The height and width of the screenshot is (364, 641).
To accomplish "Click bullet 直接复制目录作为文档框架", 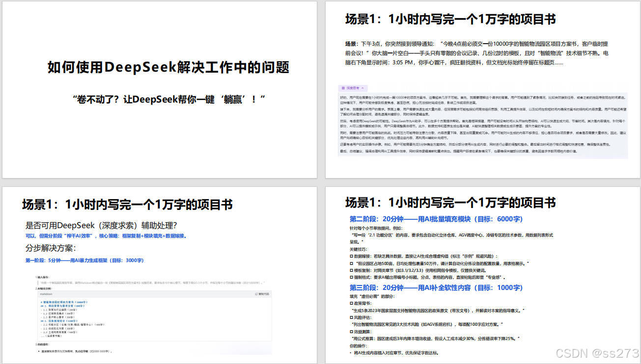I will coord(76,351).
